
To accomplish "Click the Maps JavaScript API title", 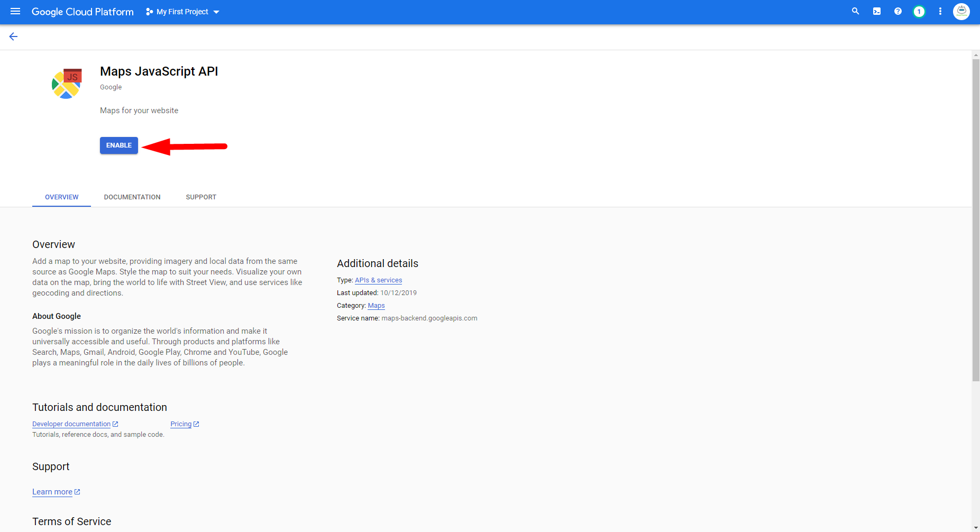I will coord(159,71).
